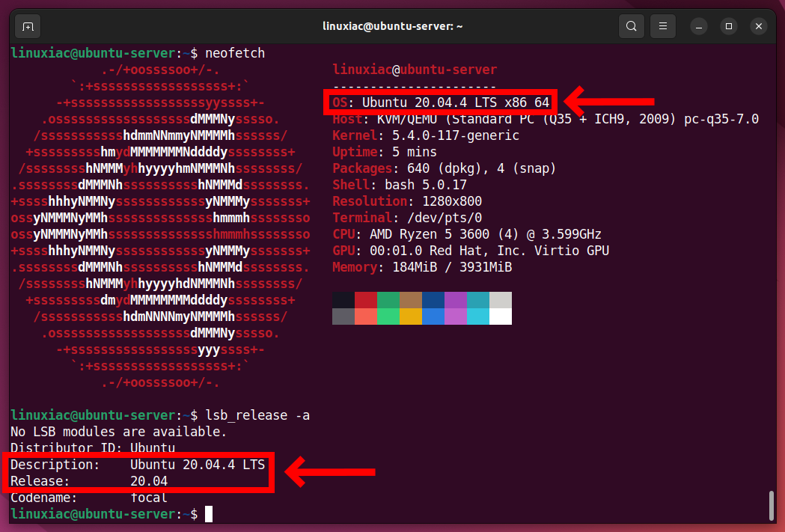Click the purple color block in top row
The width and height of the screenshot is (785, 532).
tap(456, 300)
